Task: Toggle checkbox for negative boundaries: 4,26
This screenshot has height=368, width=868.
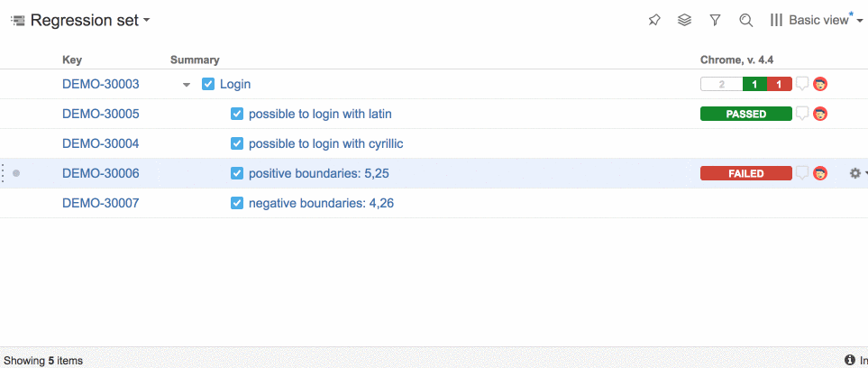Action: pyautogui.click(x=237, y=204)
